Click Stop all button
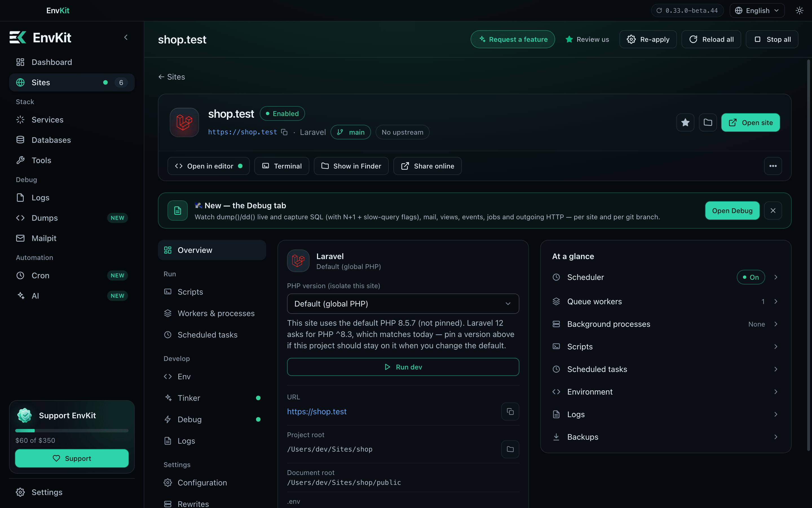Image resolution: width=812 pixels, height=508 pixels. tap(772, 39)
